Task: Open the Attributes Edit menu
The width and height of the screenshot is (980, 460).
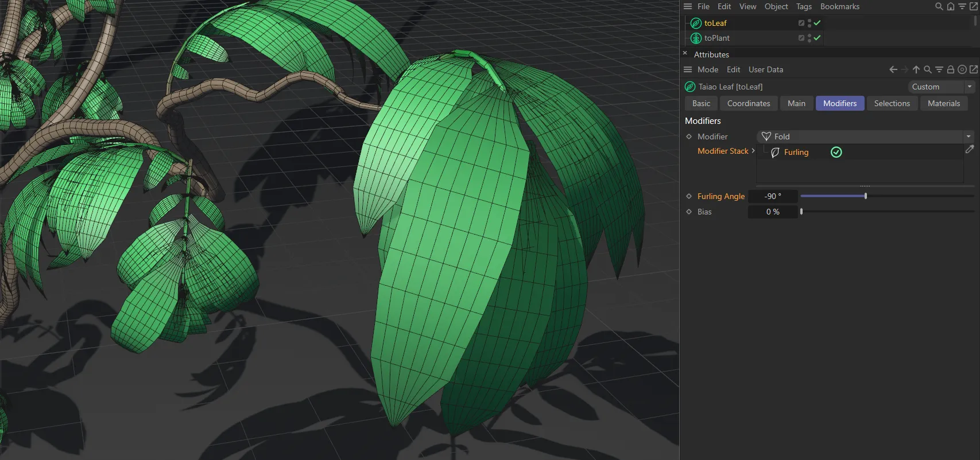Action: tap(733, 69)
